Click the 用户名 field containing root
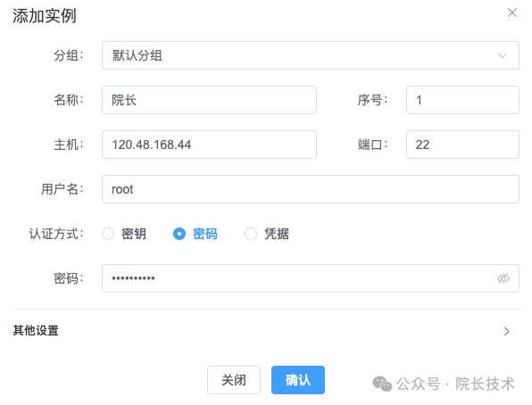Image resolution: width=532 pixels, height=405 pixels. [x=310, y=189]
